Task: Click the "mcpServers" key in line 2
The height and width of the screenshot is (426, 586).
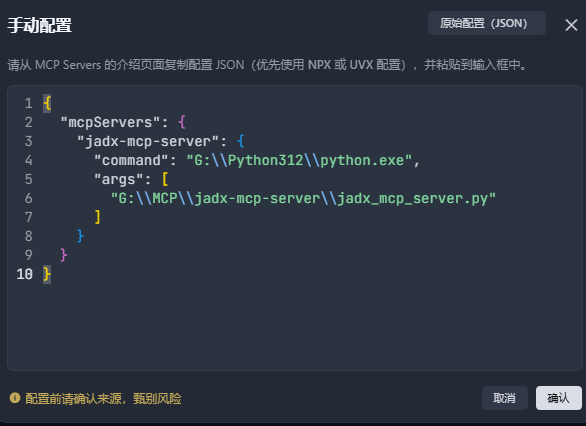Action: click(110, 122)
